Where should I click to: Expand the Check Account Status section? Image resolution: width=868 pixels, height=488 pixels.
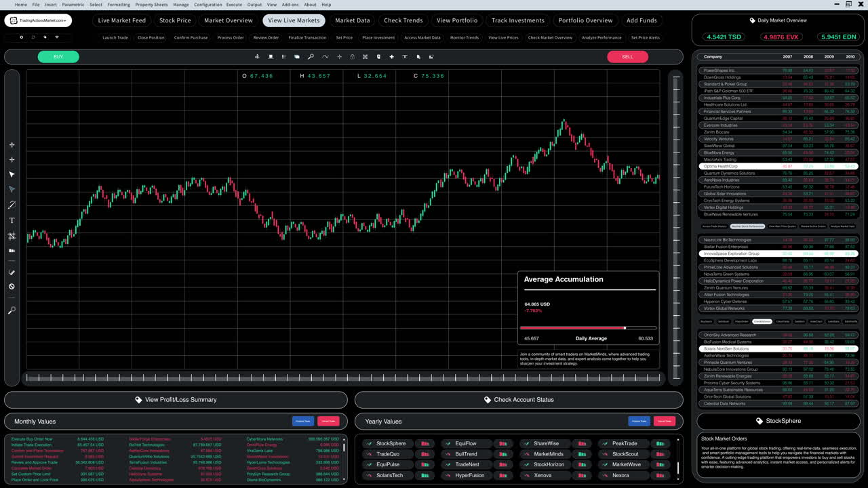coord(519,399)
